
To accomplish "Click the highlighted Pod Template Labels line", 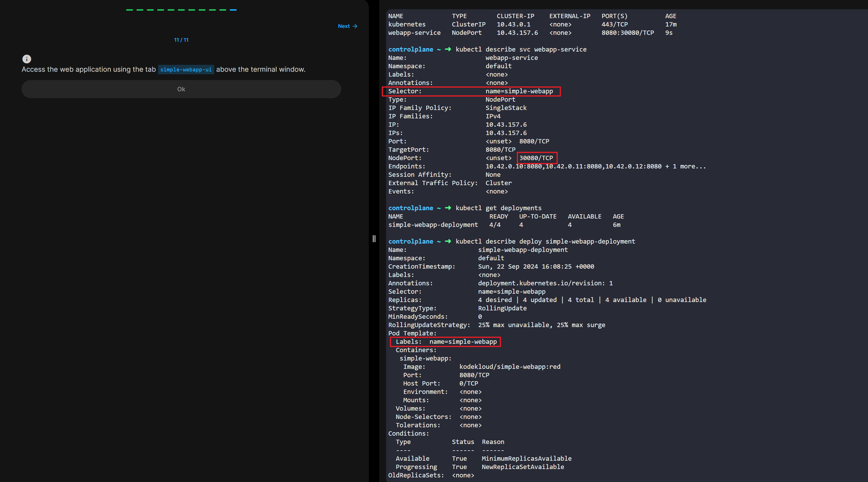I will pos(445,341).
